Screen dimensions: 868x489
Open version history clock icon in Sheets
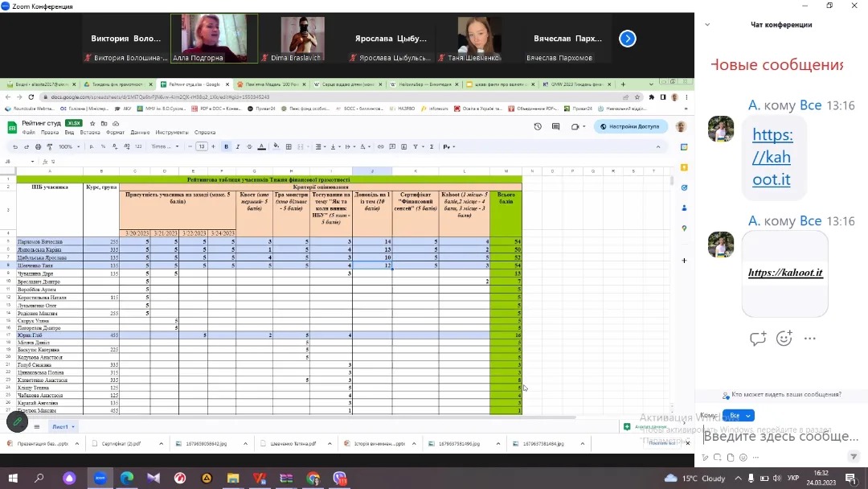pyautogui.click(x=538, y=126)
